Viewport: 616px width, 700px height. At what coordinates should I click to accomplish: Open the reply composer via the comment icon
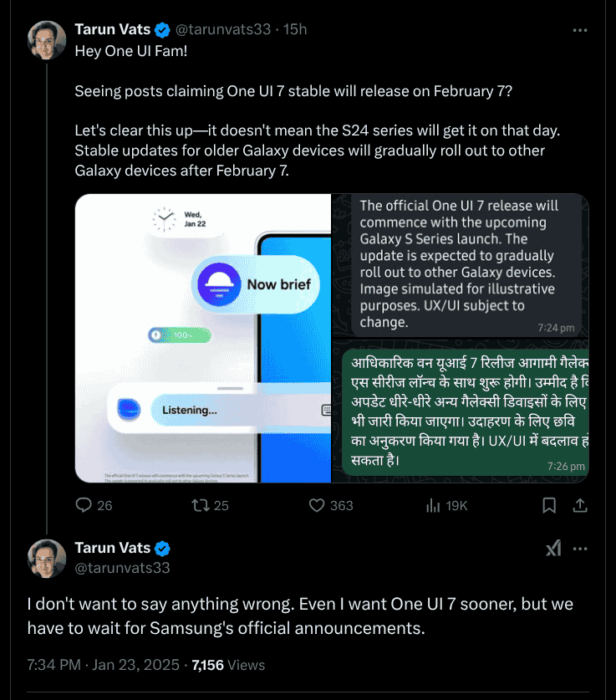pos(83,505)
